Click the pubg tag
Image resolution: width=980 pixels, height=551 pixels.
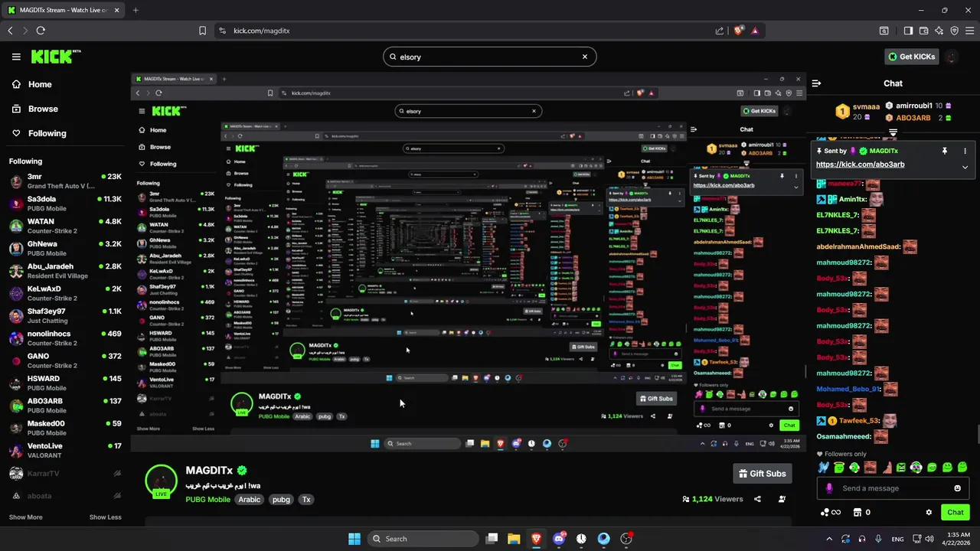click(281, 500)
